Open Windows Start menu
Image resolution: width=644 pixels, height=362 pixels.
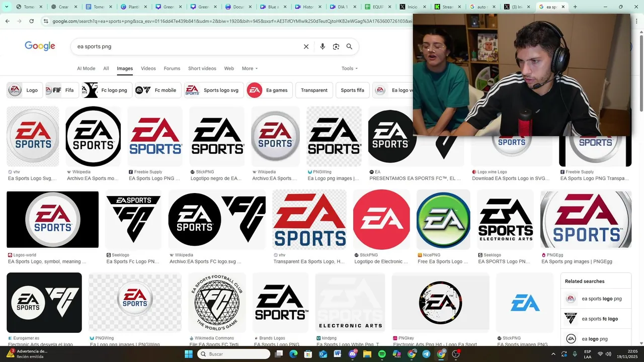(189, 354)
